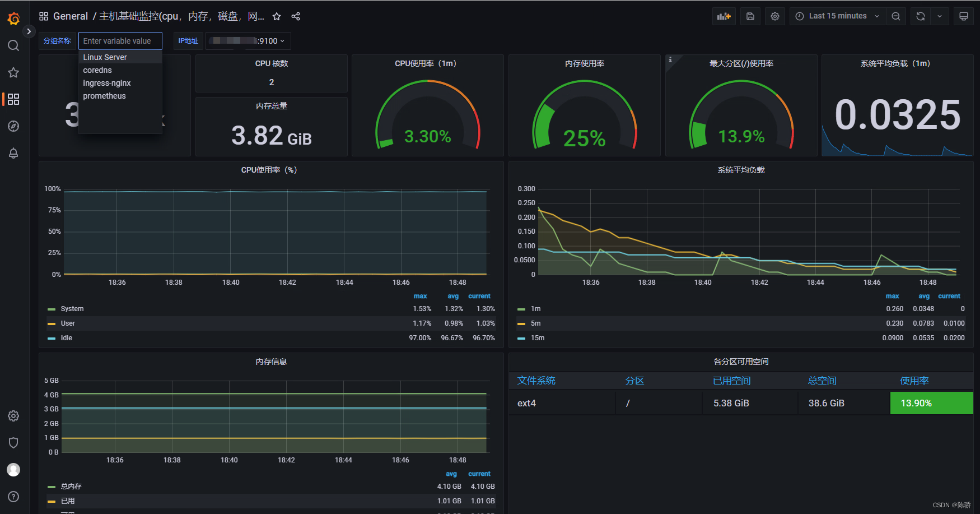Sort load legend by max column
Viewport: 980px width, 514px height.
pyautogui.click(x=893, y=296)
